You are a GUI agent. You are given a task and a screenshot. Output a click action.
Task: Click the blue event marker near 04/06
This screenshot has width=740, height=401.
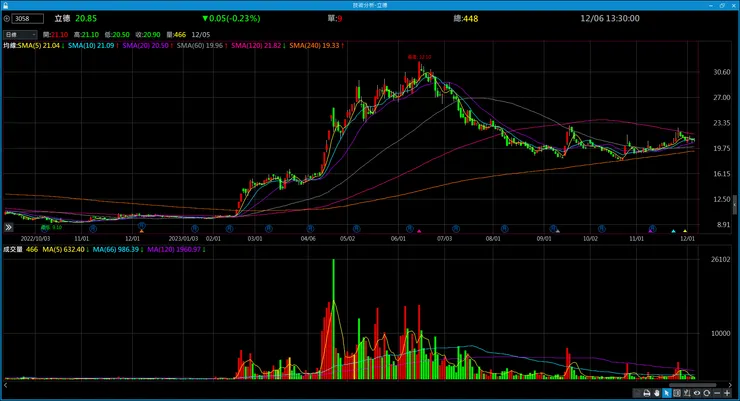point(310,229)
